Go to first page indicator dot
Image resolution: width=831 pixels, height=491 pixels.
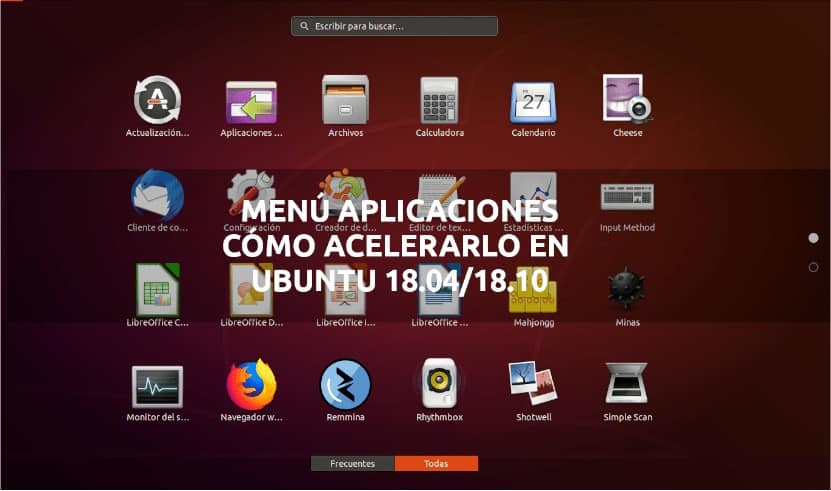click(814, 238)
